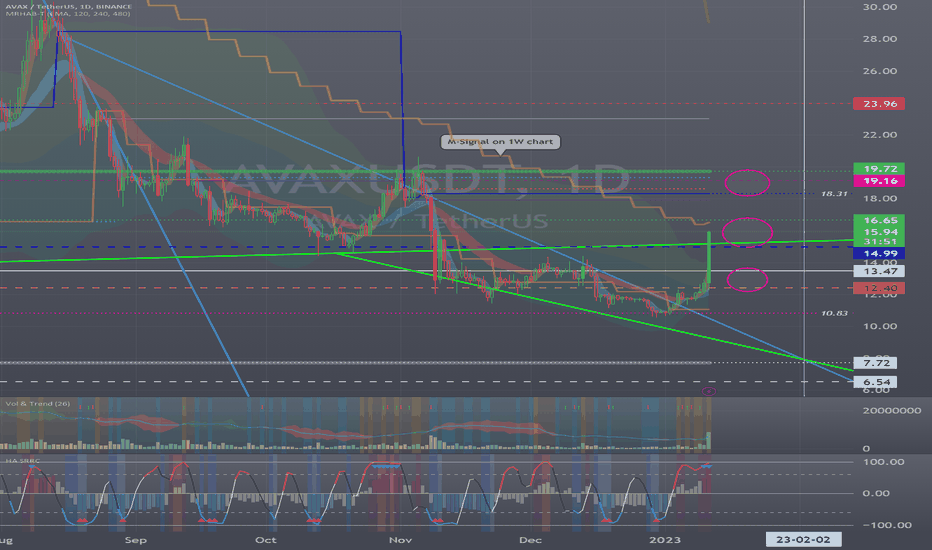Viewport: 932px width, 550px height.
Task: Select the 7.72 price label
Action: 876,363
